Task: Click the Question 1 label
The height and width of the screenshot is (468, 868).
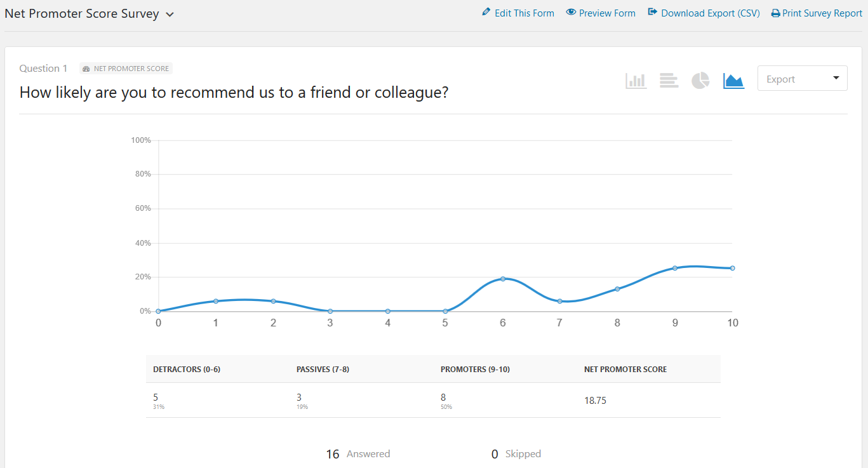Action: (x=43, y=69)
